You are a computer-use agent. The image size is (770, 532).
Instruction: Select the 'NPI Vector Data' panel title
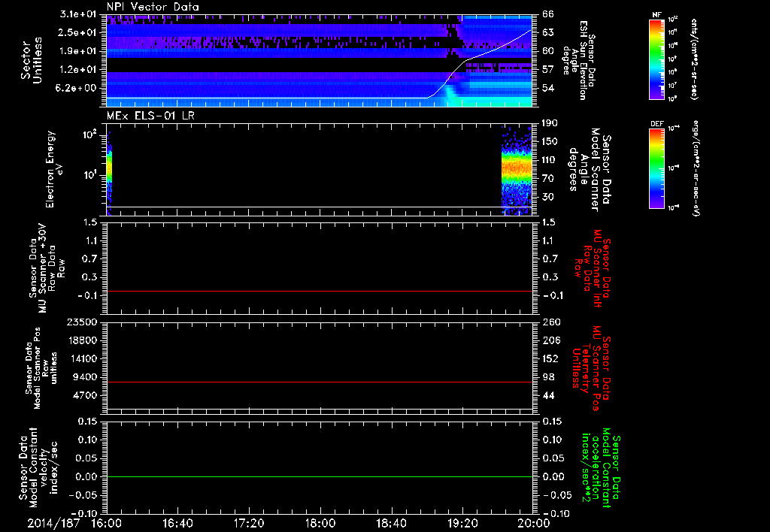(x=153, y=7)
